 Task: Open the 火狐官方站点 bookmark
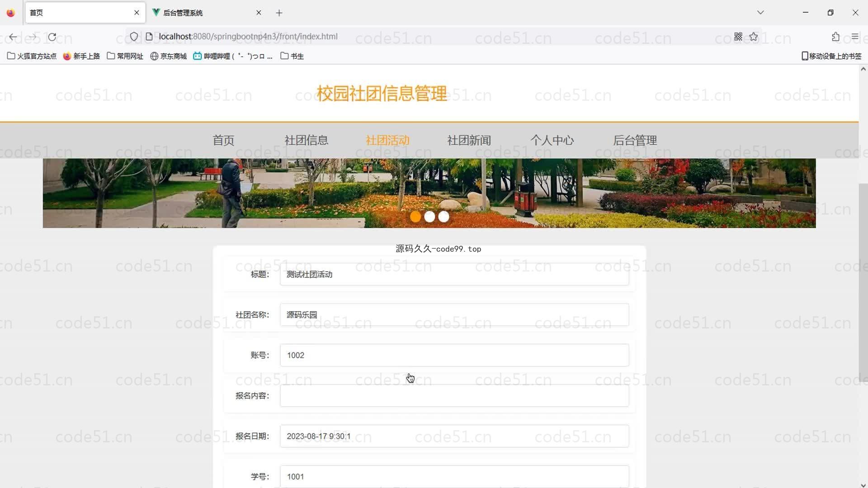(x=32, y=56)
